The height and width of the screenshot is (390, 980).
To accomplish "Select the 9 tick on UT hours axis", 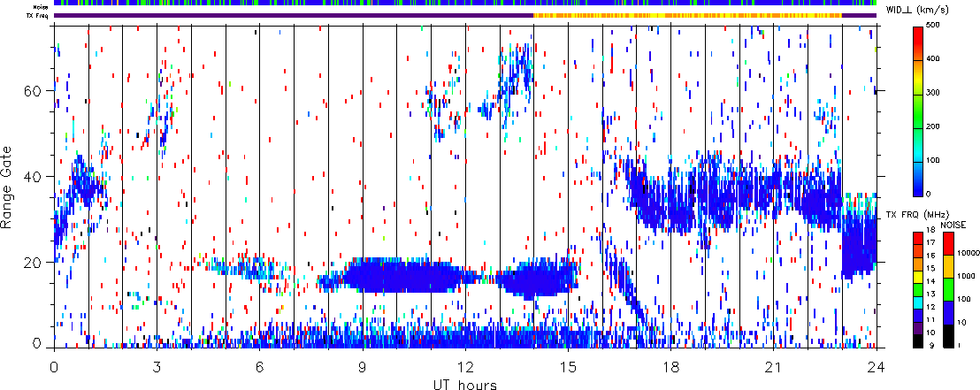I will point(363,367).
